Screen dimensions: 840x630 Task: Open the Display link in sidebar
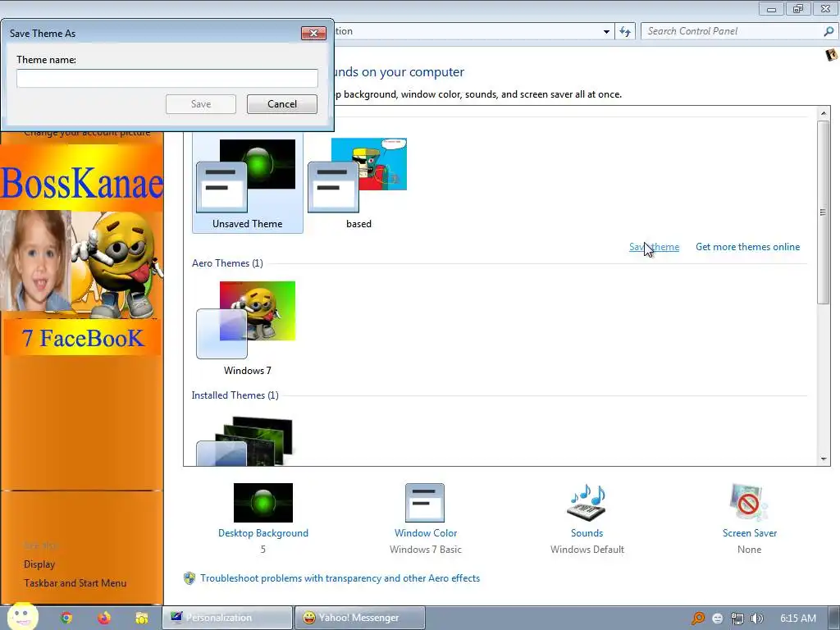coord(39,564)
